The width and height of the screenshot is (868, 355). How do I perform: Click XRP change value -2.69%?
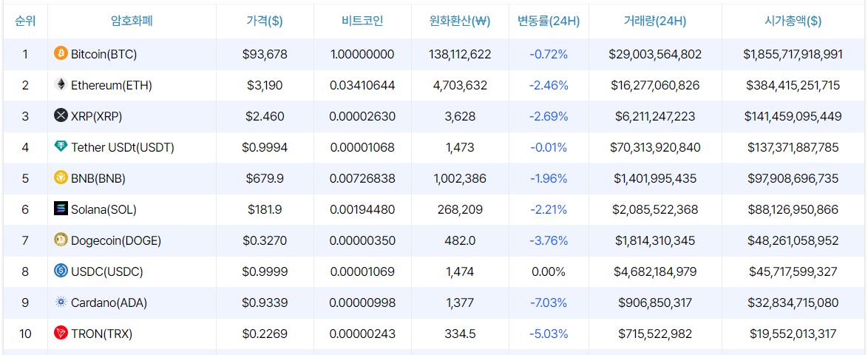tap(549, 116)
